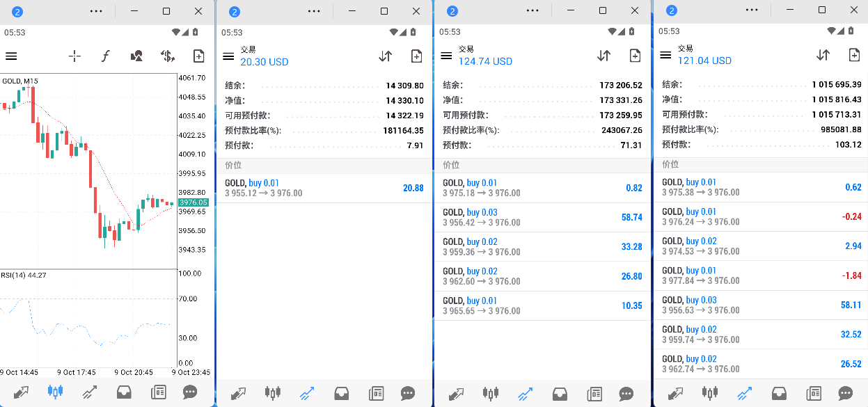Open candlestick Chart tab in 20.30 USD window
Viewport: 868px width, 407px height.
click(273, 394)
